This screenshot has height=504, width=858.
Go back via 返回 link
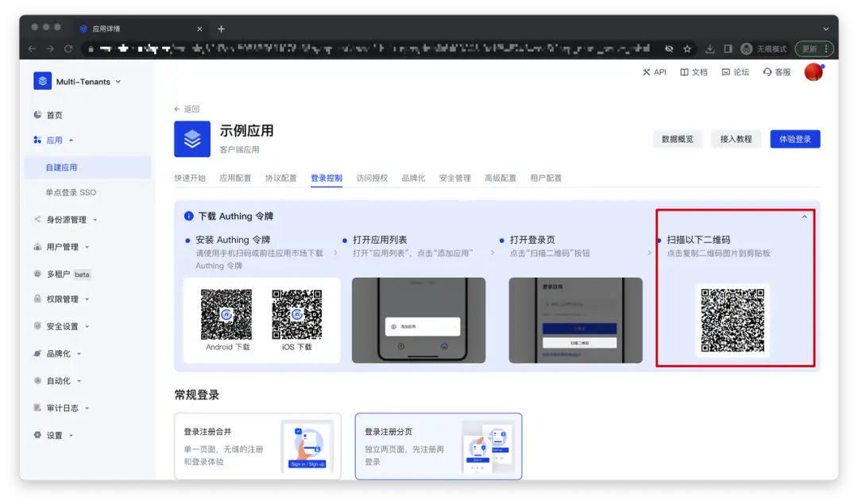187,109
